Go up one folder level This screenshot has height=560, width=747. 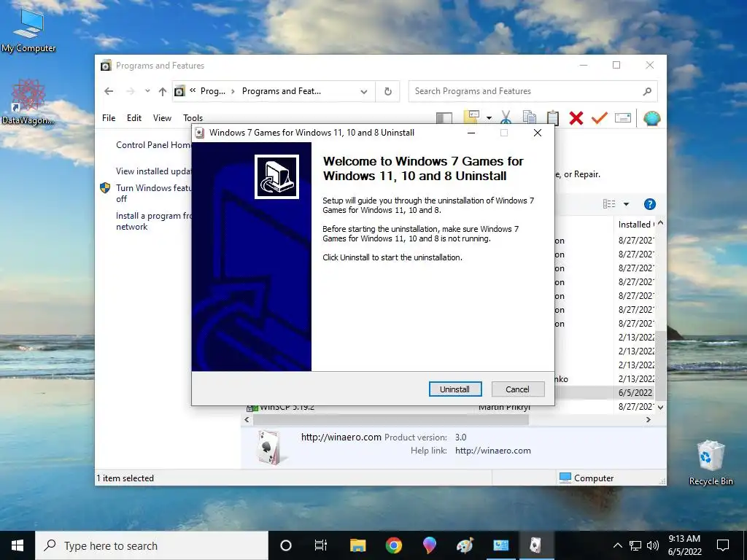163,91
